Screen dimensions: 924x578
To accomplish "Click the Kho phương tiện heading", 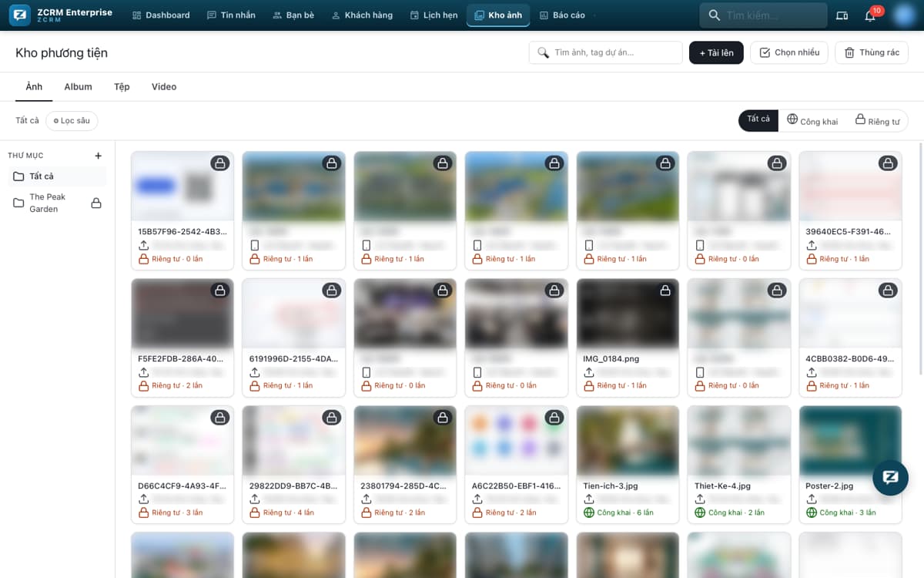I will (x=62, y=53).
